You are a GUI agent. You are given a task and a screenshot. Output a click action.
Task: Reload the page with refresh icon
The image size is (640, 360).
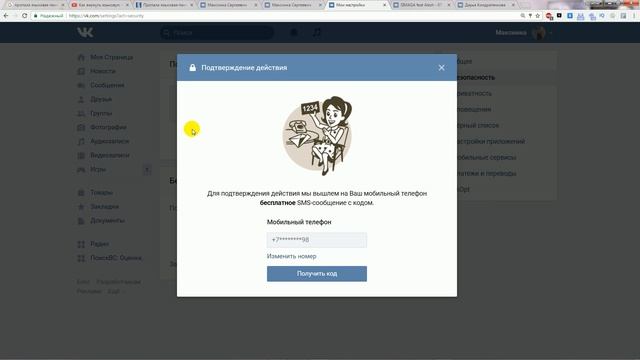tap(24, 16)
